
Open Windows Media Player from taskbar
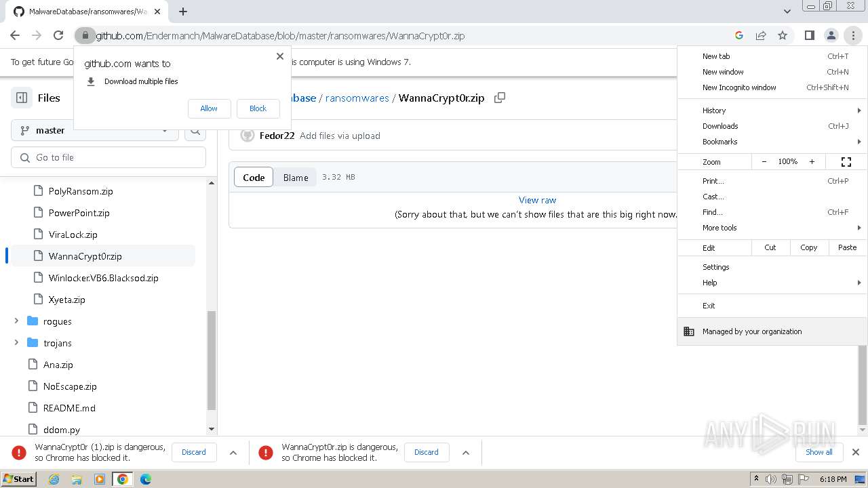pyautogui.click(x=100, y=479)
